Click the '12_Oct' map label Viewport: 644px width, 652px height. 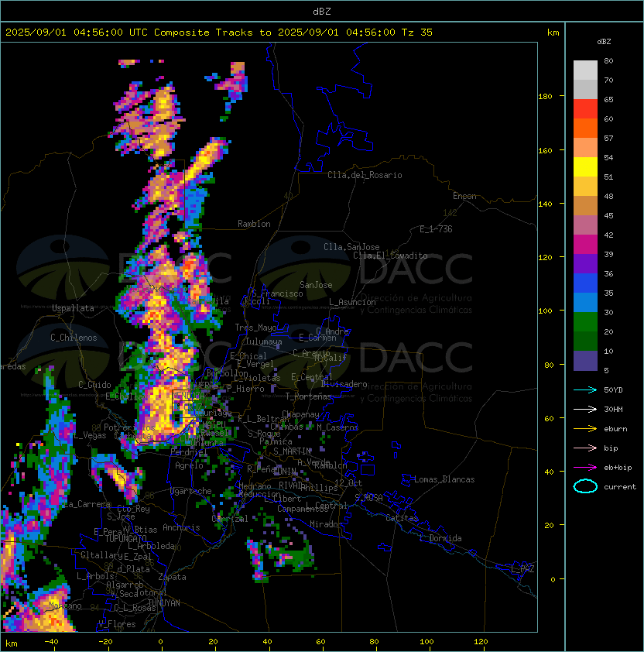[x=348, y=483]
